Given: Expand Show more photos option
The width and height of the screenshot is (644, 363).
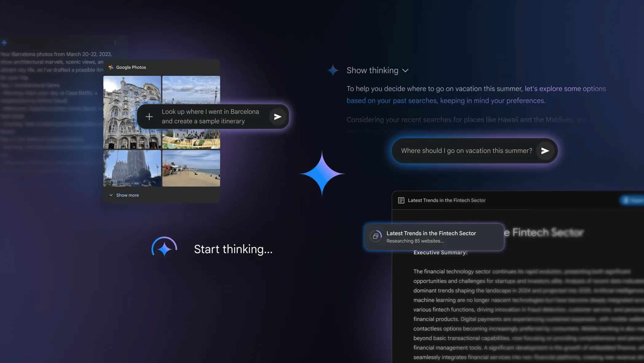Looking at the screenshot, I should [x=124, y=194].
